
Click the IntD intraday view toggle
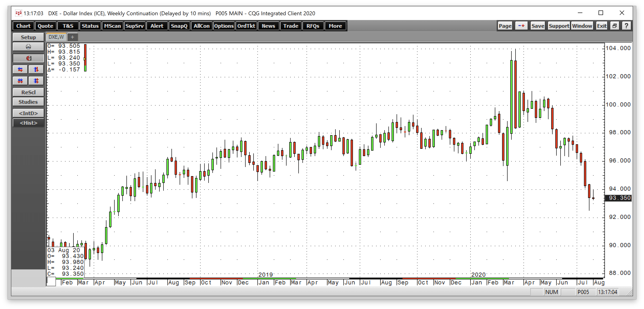(28, 113)
